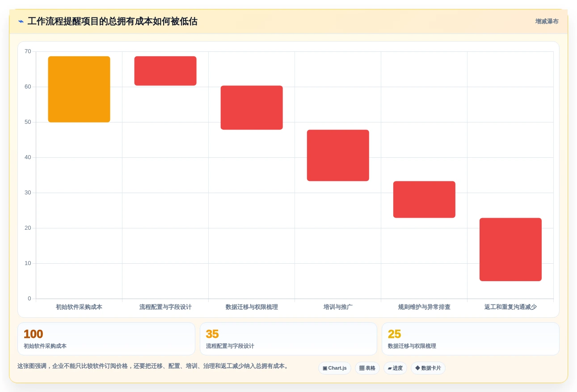577x392 pixels.
Task: Click the orange 初始软件采购成本 bar
Action: point(79,89)
